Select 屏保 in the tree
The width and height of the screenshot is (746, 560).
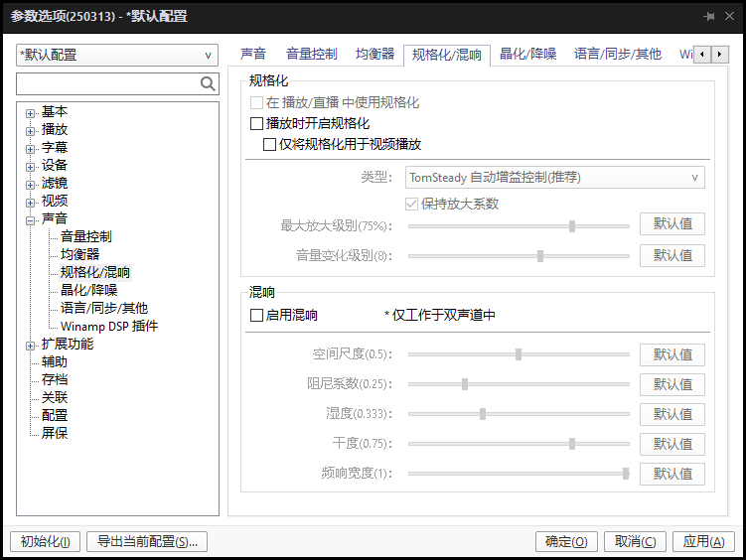[x=55, y=433]
